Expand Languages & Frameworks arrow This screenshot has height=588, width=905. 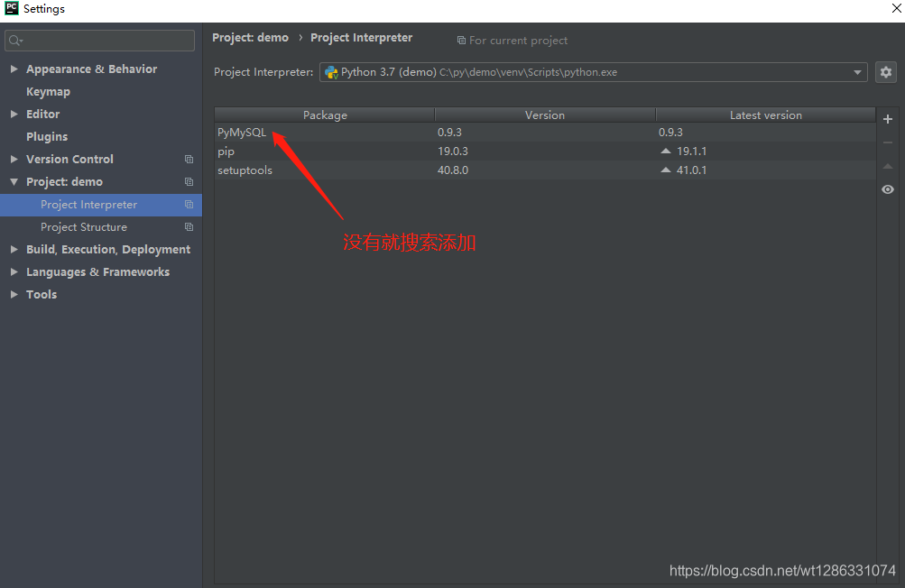click(x=14, y=271)
